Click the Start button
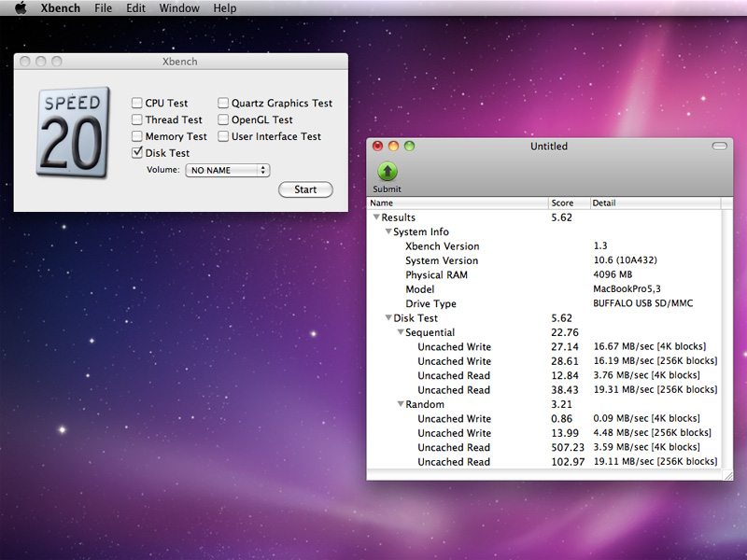 [305, 189]
